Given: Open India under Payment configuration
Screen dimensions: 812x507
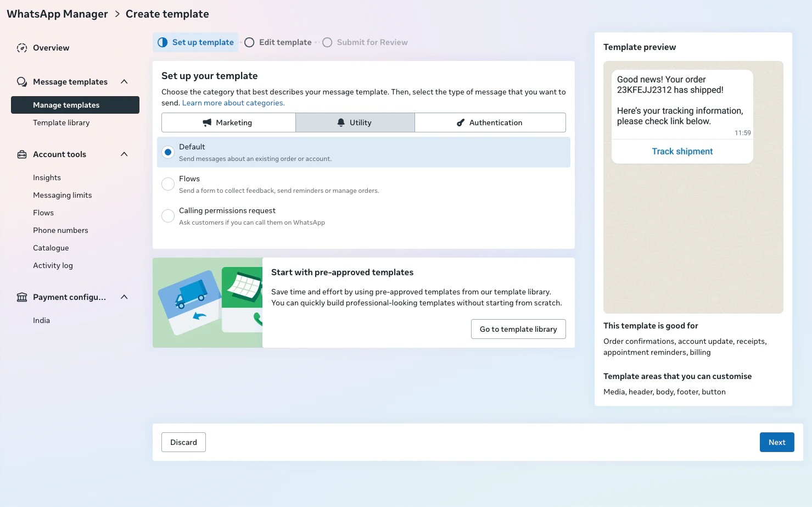Looking at the screenshot, I should 41,320.
